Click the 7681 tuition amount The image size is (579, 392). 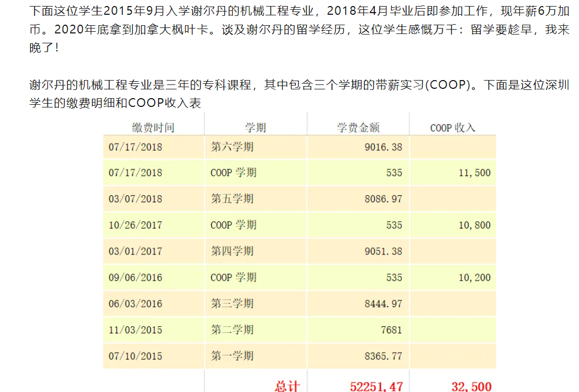click(x=390, y=330)
